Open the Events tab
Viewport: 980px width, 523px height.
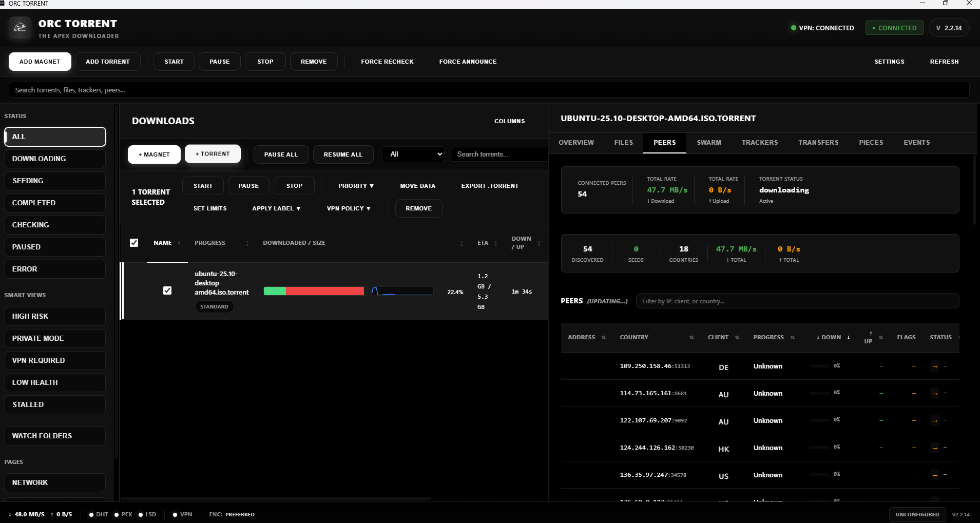pyautogui.click(x=917, y=143)
